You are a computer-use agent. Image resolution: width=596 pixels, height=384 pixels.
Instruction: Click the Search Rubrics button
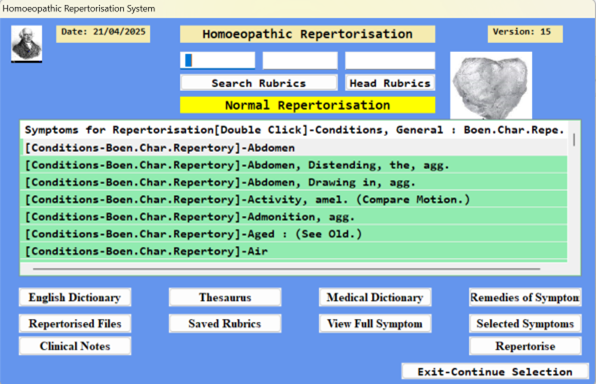pos(258,83)
